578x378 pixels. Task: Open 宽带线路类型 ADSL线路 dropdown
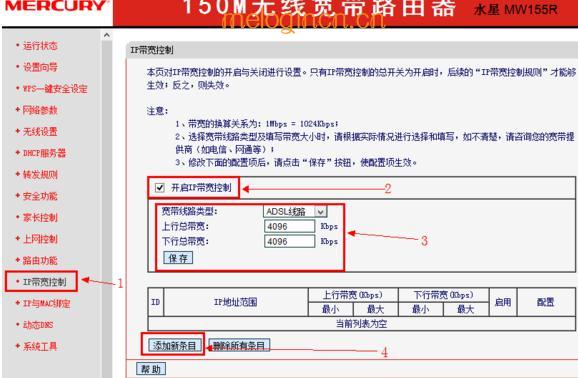[295, 211]
